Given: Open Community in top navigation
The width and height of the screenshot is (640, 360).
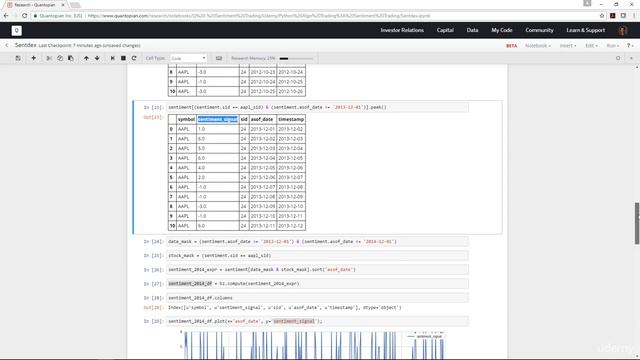Looking at the screenshot, I should tap(539, 30).
